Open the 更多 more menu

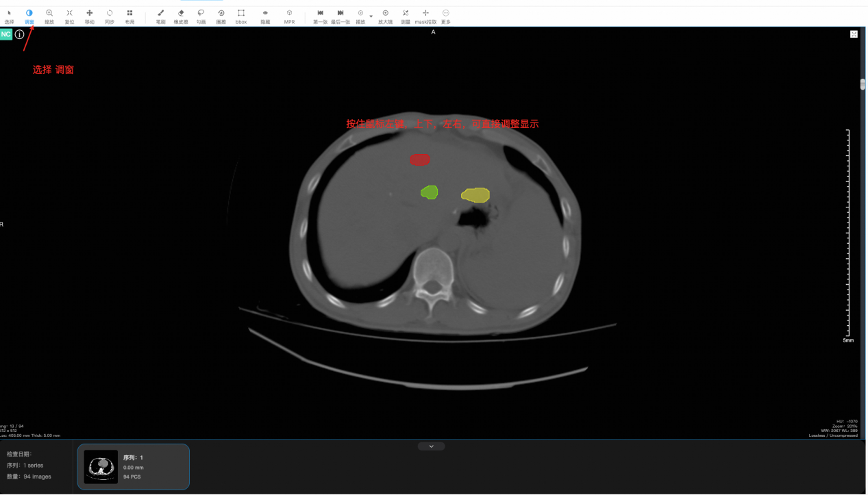446,16
